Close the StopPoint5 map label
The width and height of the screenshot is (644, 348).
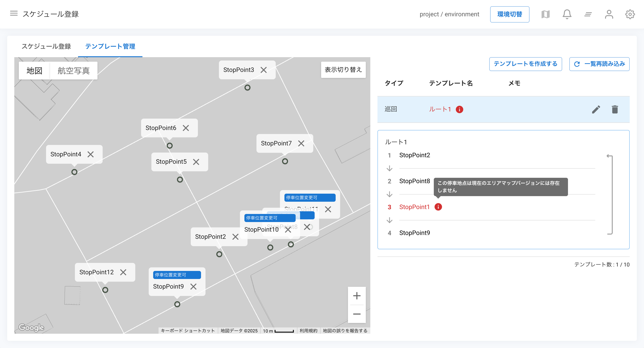coord(196,162)
